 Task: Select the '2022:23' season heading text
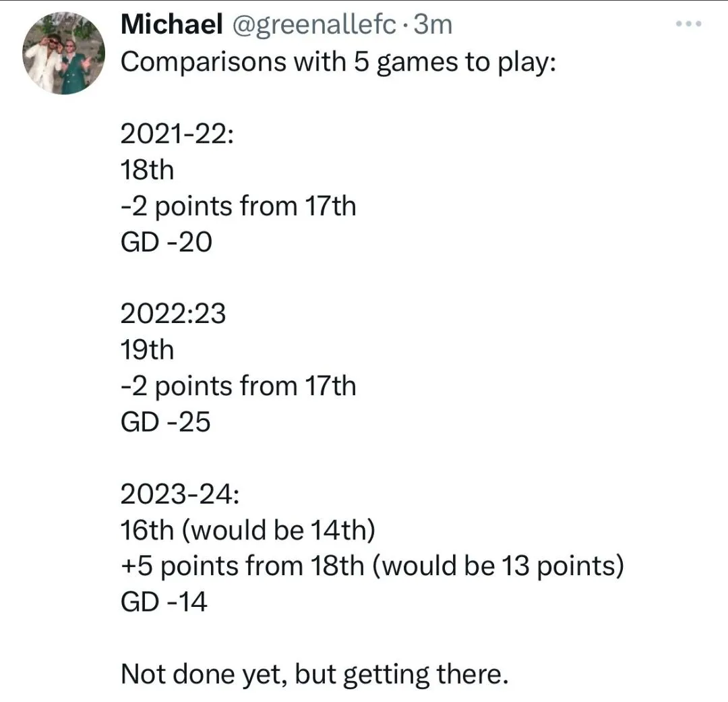tap(173, 314)
